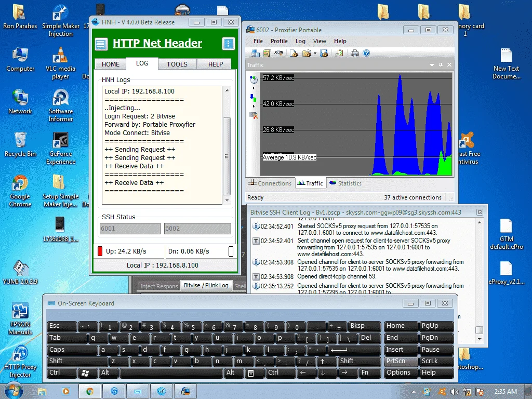Open Proxifier Log menu

click(x=300, y=41)
